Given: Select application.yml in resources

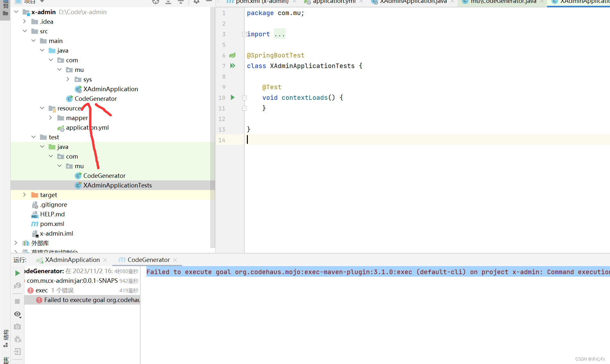Looking at the screenshot, I should (87, 127).
